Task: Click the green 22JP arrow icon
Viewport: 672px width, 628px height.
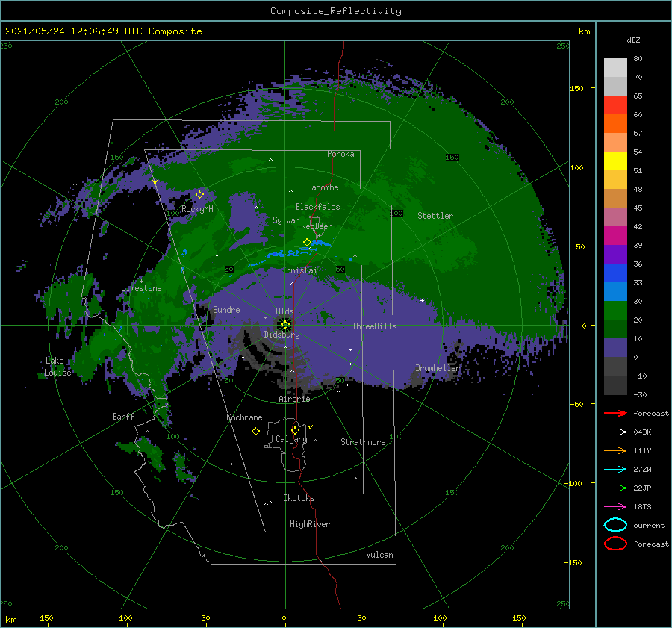Action: tap(615, 488)
